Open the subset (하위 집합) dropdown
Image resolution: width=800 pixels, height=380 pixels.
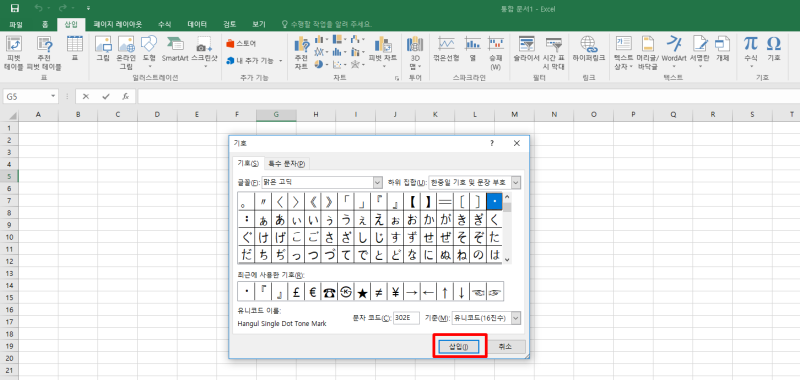516,182
